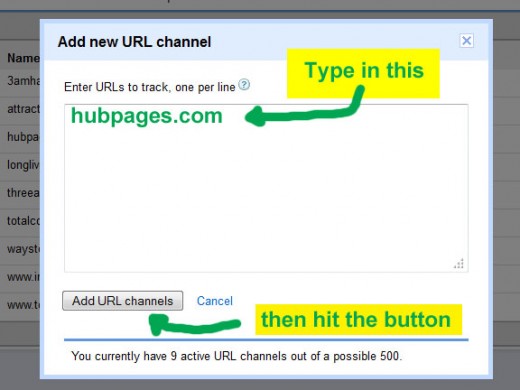Select the attract… row in background list
Image resolution: width=520 pixels, height=390 pixels.
pos(23,109)
